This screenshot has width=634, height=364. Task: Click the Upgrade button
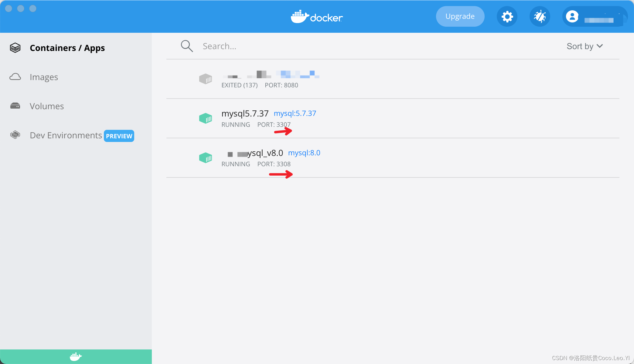point(460,16)
